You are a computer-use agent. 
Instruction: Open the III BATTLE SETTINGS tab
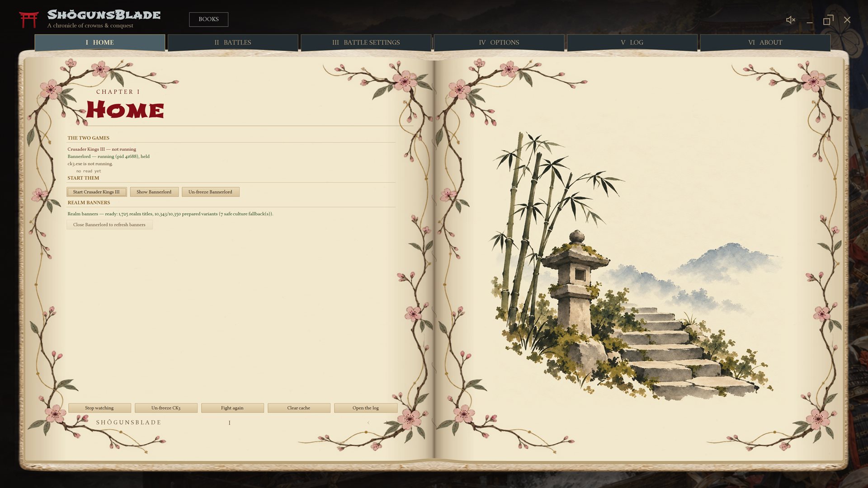366,42
